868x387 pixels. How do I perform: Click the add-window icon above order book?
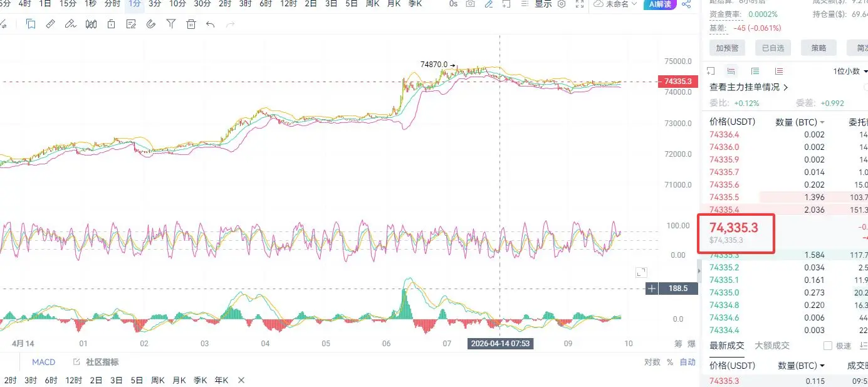click(711, 71)
